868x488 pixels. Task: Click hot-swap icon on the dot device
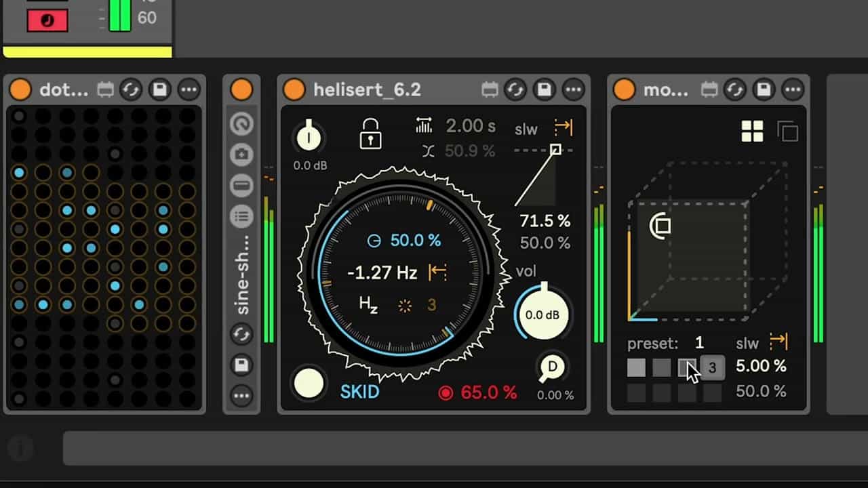click(130, 89)
